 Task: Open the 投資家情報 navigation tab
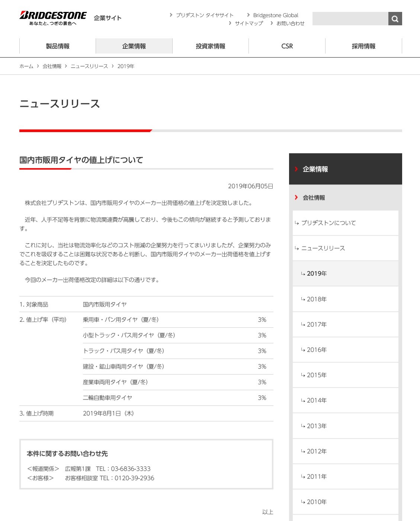[x=211, y=46]
